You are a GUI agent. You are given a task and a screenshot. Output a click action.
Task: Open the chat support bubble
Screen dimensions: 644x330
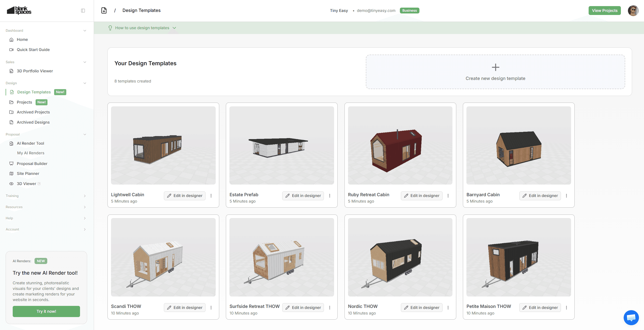(x=631, y=317)
